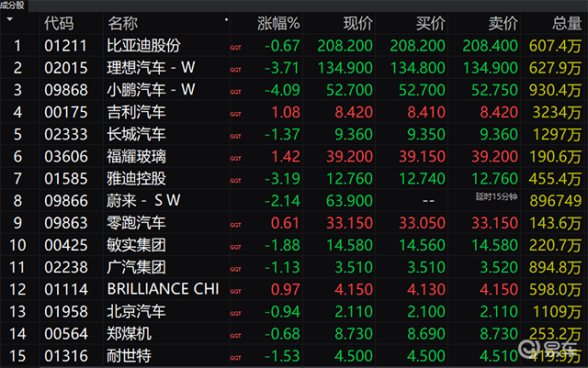Select stock name 敏实集团

(136, 245)
